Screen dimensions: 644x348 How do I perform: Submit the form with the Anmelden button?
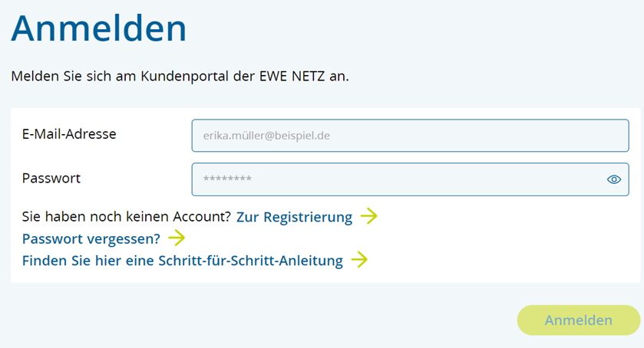click(x=578, y=320)
